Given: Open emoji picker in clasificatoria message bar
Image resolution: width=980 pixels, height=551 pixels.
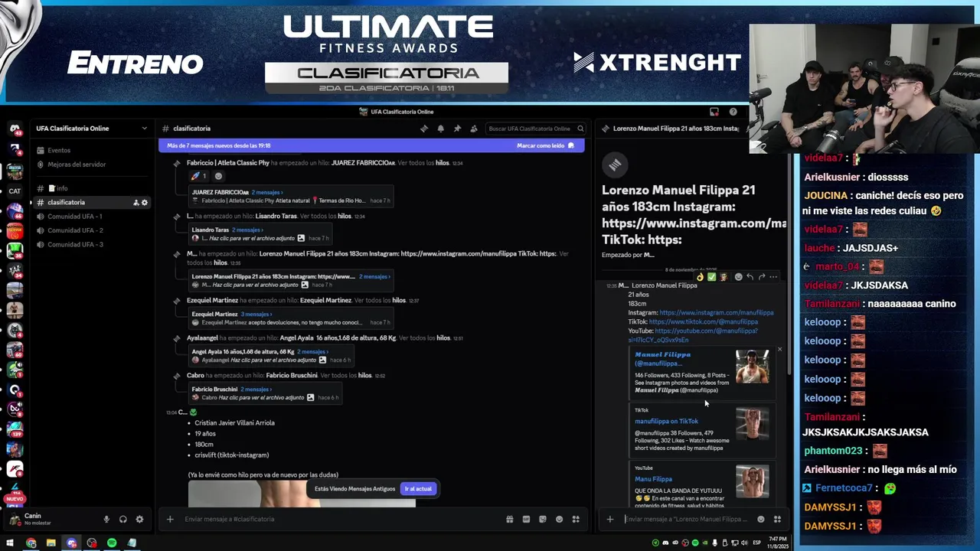Looking at the screenshot, I should click(x=559, y=519).
